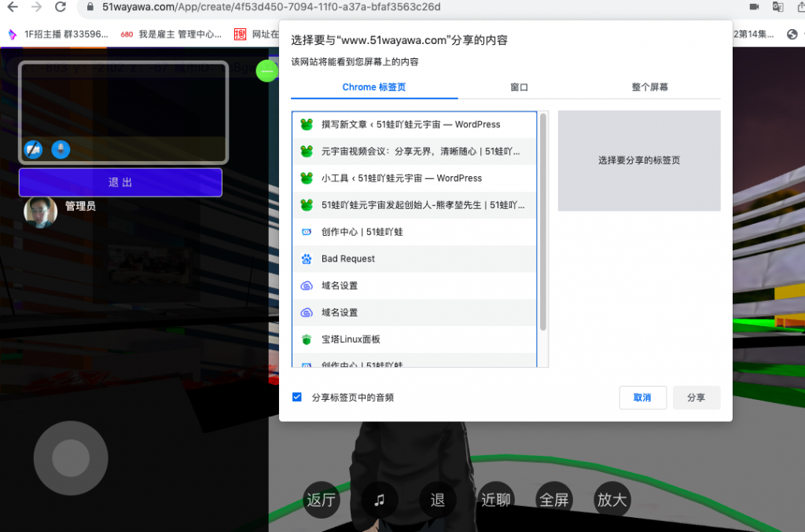Select the 撰写新文章 WordPress tab entry
The width and height of the screenshot is (805, 532).
414,125
